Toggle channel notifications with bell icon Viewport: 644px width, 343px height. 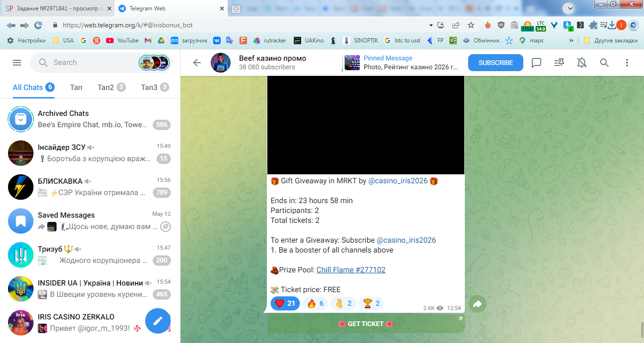(582, 63)
